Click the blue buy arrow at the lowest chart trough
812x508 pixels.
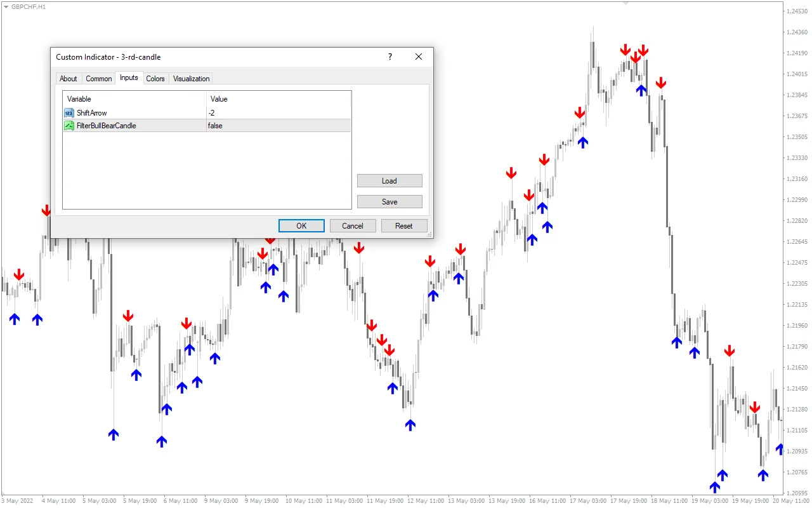coord(715,488)
